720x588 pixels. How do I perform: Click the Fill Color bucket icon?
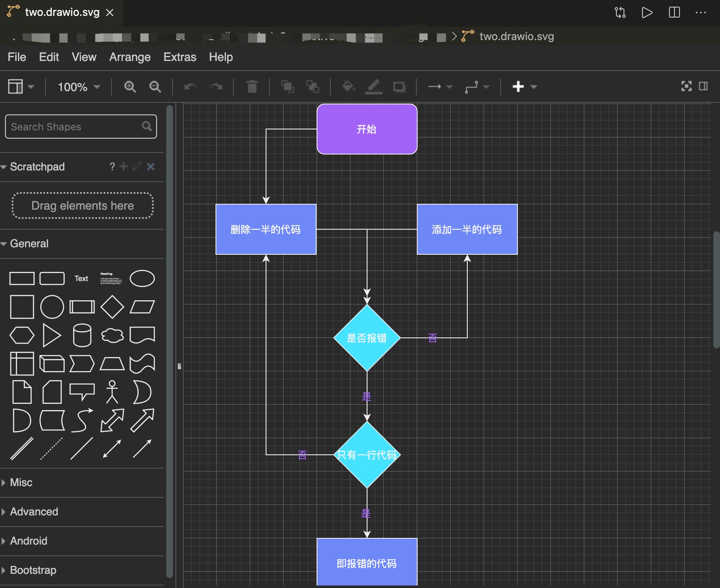tap(348, 86)
